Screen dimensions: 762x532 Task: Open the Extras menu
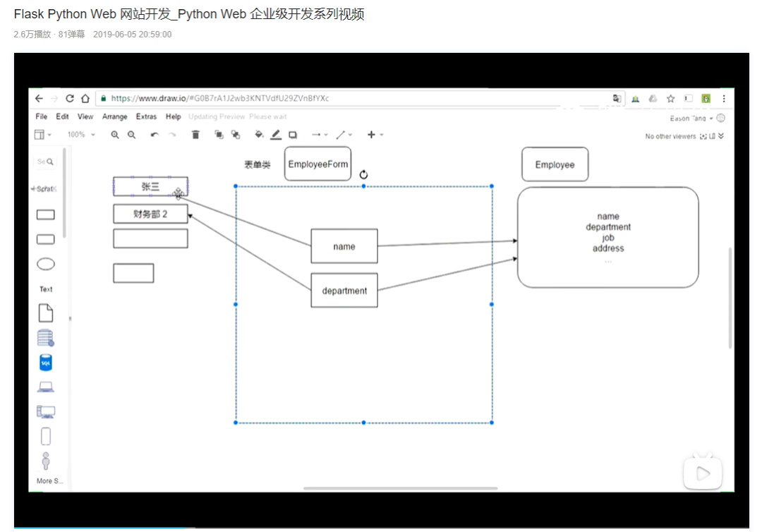click(146, 116)
